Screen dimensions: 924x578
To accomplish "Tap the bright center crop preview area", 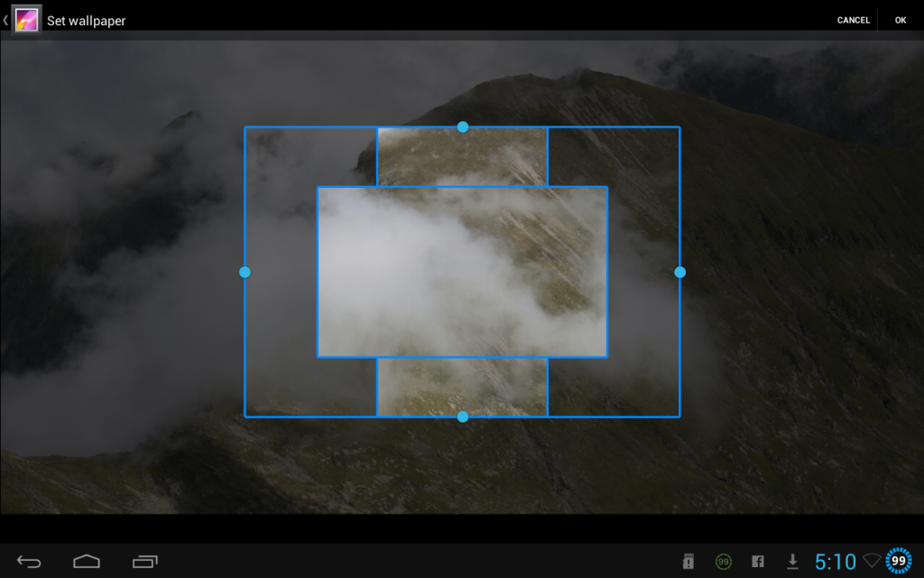I will coord(463,272).
